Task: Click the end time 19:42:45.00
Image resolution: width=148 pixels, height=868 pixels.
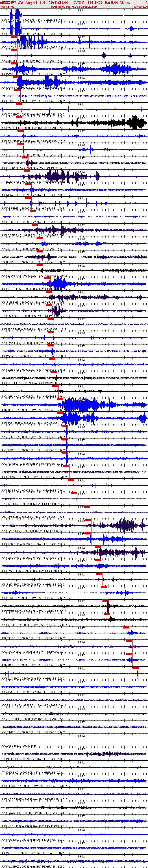Action: coord(141,6)
